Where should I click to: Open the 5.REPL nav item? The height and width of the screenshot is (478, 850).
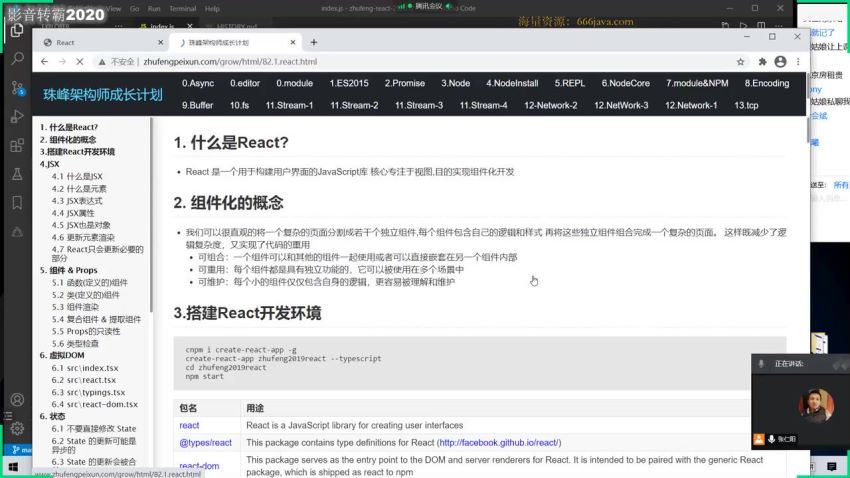tap(570, 83)
